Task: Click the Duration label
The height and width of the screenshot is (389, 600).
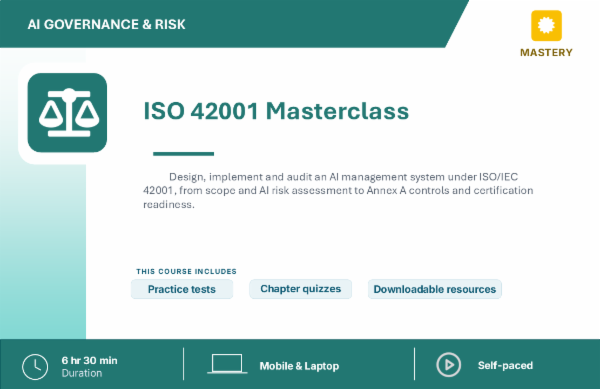Action: 82,373
